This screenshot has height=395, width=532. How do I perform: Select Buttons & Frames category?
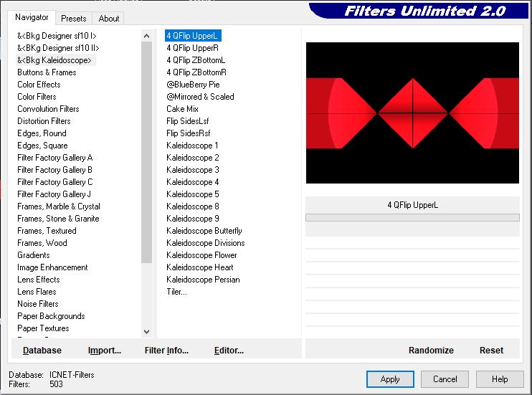[x=47, y=72]
